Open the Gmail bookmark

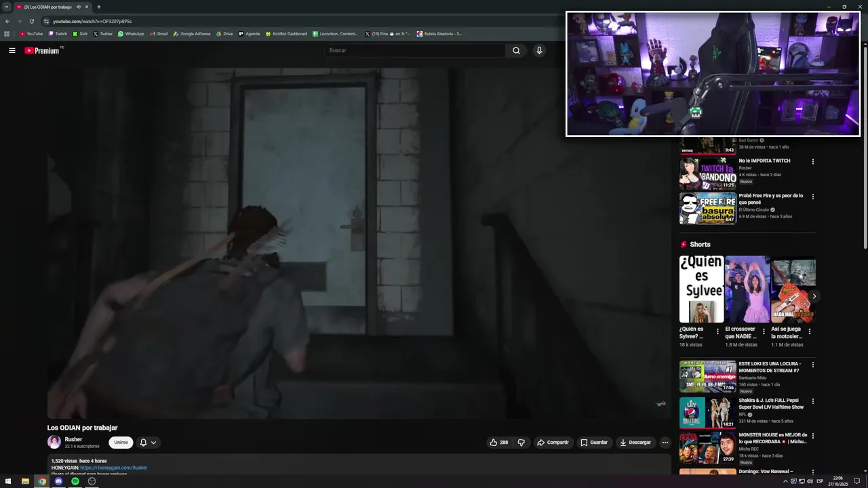(x=159, y=34)
